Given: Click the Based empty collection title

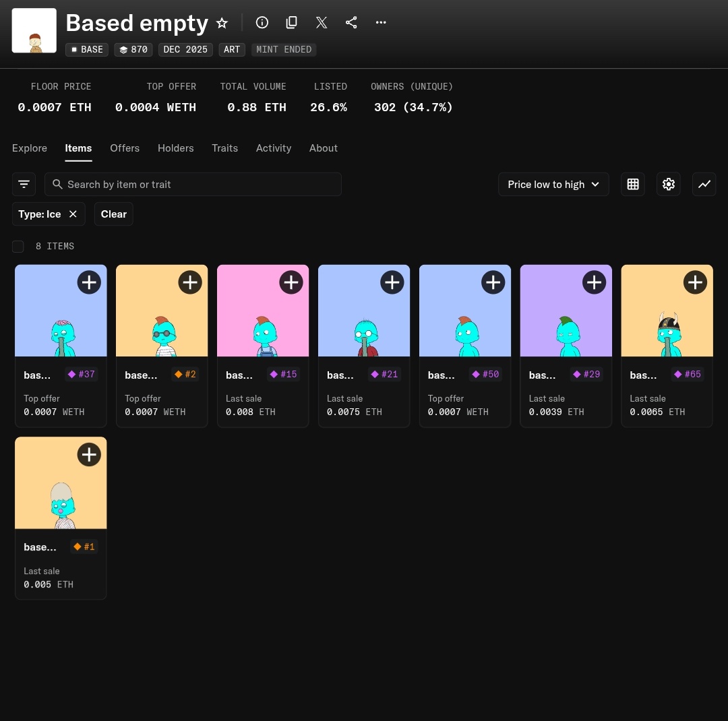Looking at the screenshot, I should 137,23.
